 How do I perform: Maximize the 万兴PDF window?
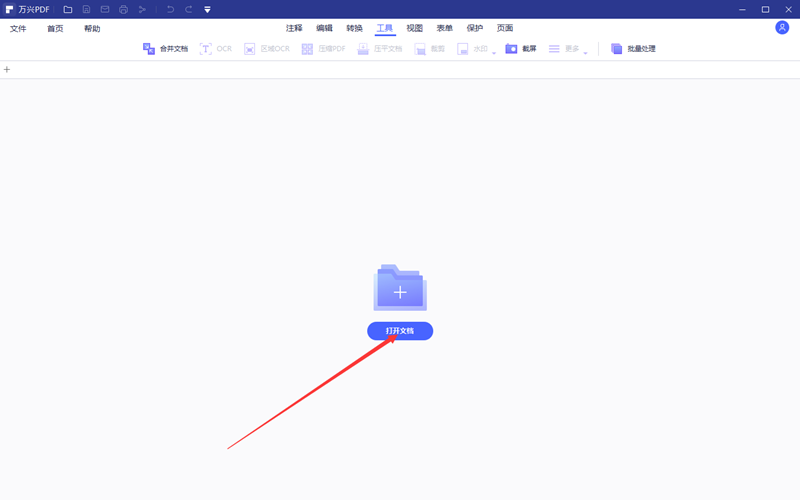click(765, 9)
